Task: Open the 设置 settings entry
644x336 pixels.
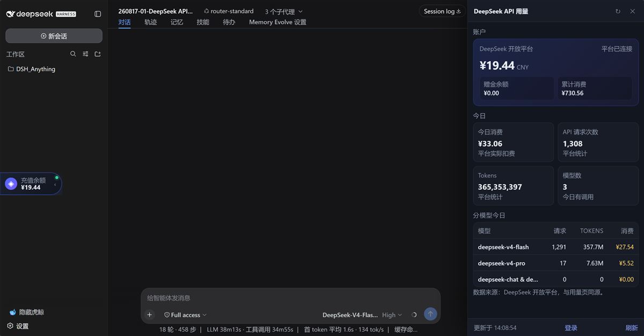Action: coord(18,326)
